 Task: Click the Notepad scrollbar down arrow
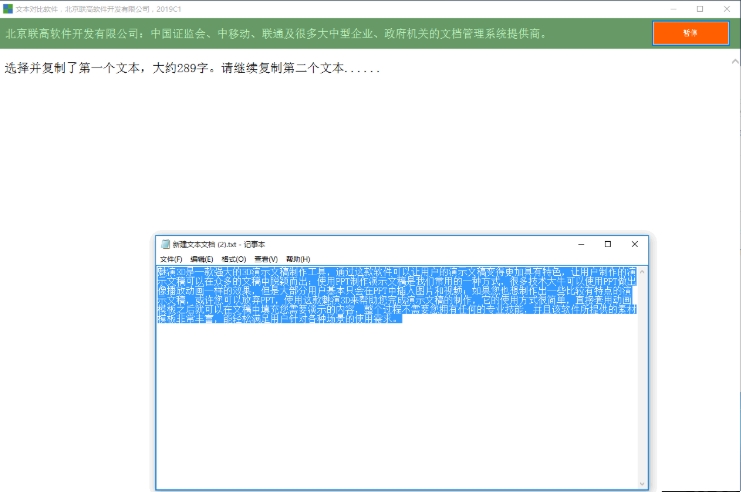[x=643, y=485]
